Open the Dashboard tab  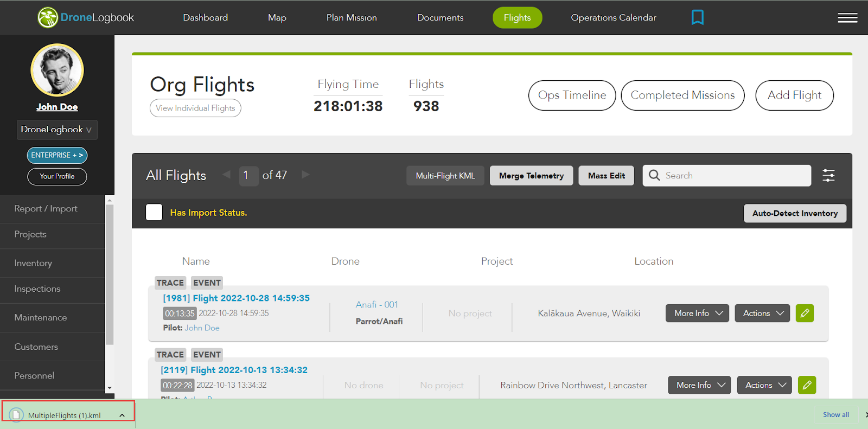pos(206,17)
